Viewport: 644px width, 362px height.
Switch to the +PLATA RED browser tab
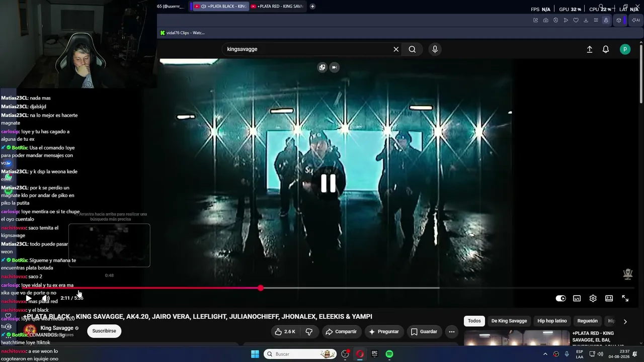pyautogui.click(x=277, y=6)
